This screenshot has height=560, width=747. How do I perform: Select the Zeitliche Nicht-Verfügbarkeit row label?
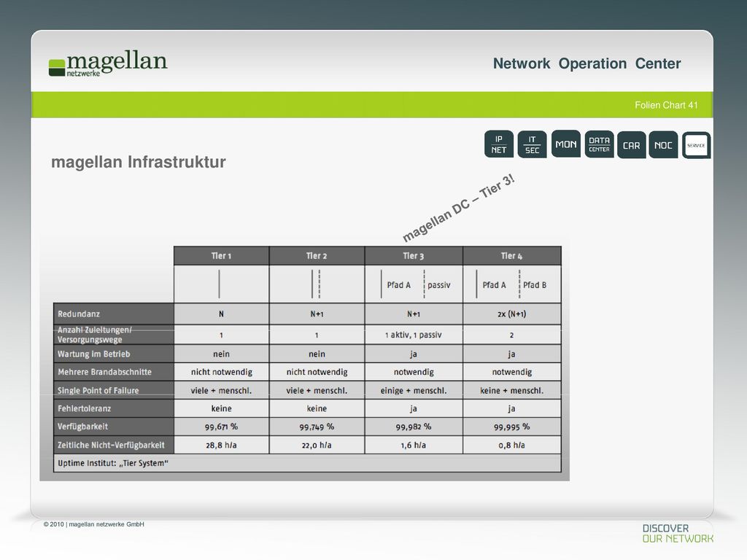click(114, 446)
